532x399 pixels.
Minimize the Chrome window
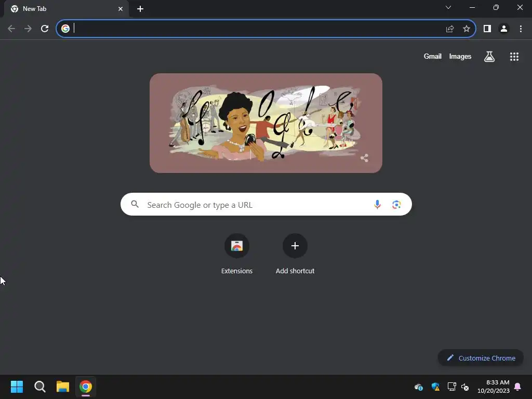(472, 7)
